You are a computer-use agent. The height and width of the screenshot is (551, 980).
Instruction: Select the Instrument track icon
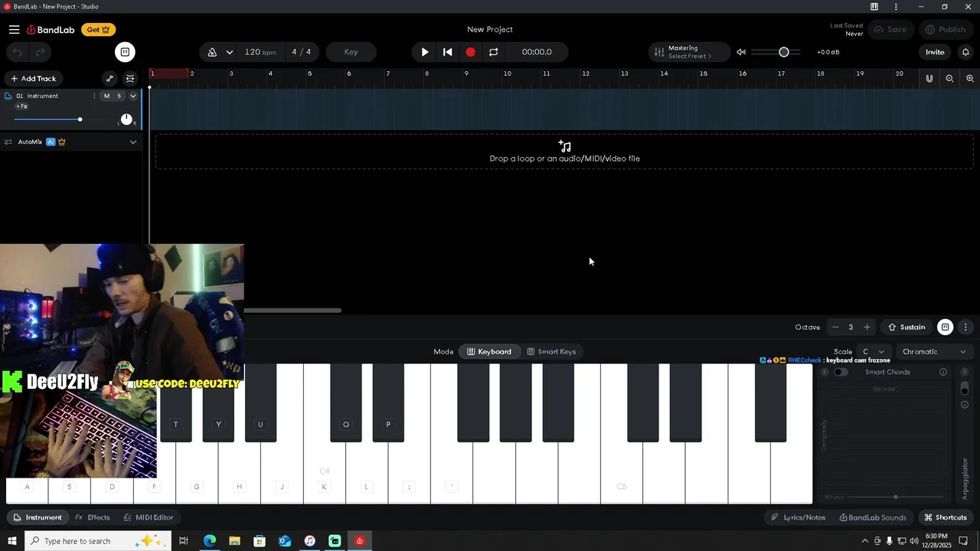8,96
